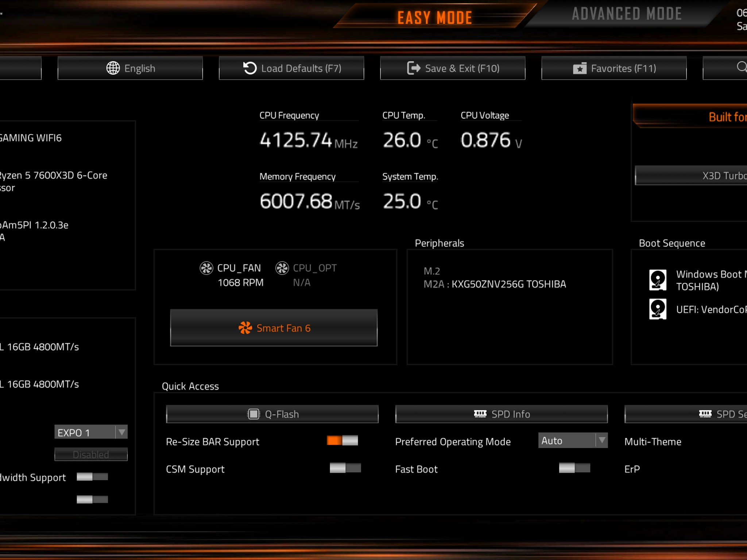
Task: Enable the Fast Boot switch
Action: click(x=574, y=468)
